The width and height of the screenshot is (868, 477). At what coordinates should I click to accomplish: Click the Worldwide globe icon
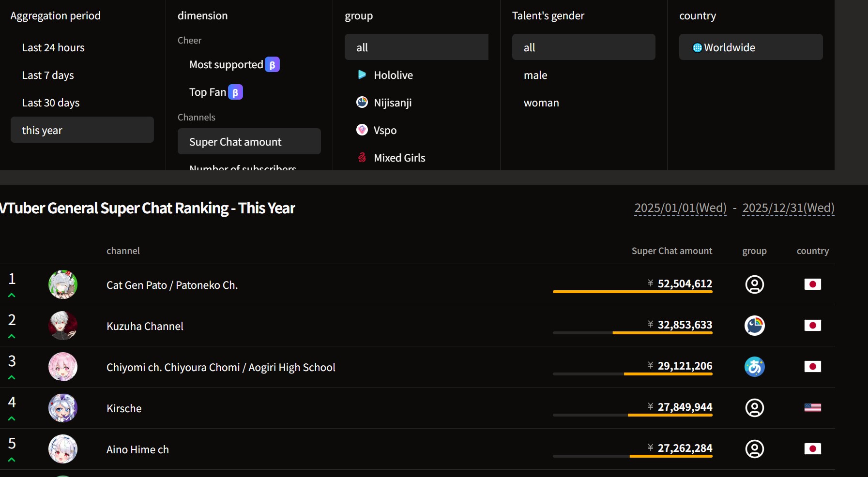tap(697, 47)
